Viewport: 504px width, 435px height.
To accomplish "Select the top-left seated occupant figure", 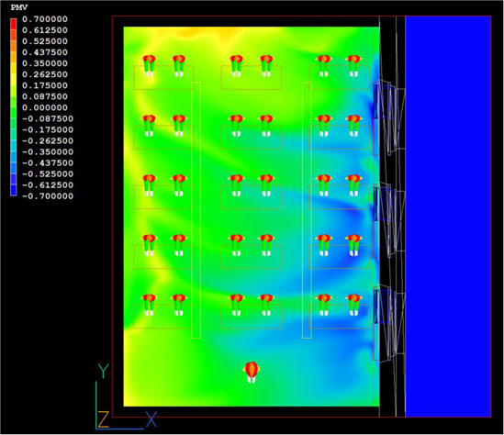I will 149,66.
